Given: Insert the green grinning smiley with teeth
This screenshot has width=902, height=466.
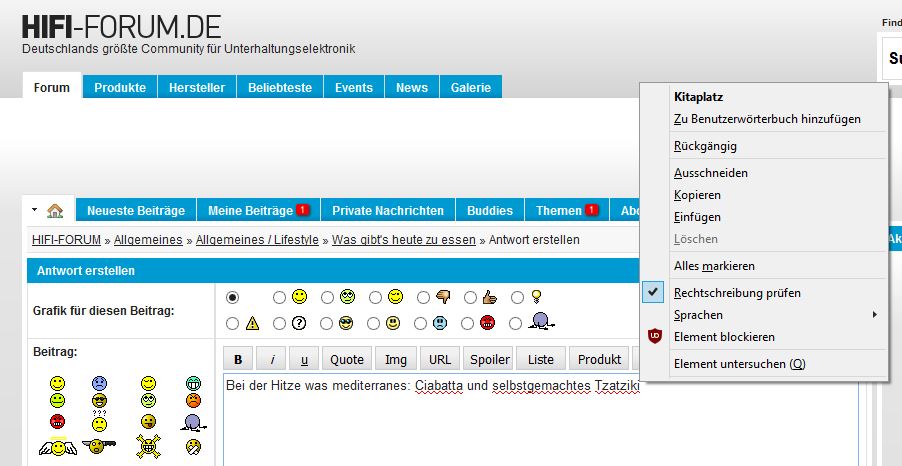Looking at the screenshot, I should click(193, 383).
